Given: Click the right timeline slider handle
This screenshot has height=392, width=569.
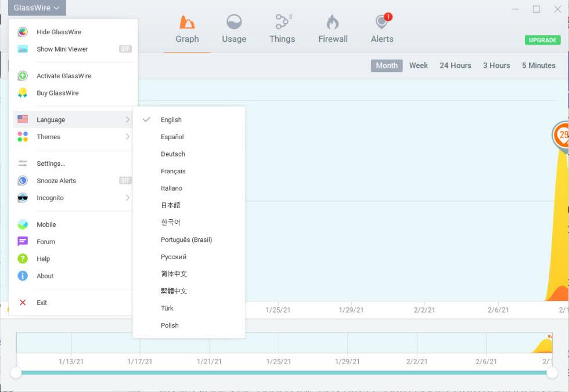Looking at the screenshot, I should (x=552, y=373).
